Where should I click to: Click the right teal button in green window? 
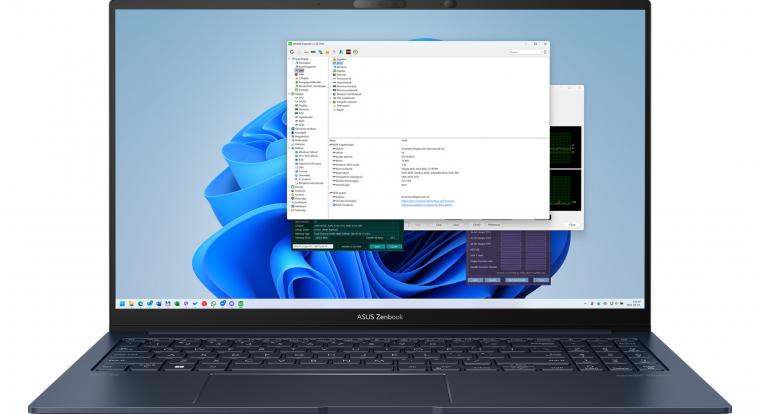(395, 246)
